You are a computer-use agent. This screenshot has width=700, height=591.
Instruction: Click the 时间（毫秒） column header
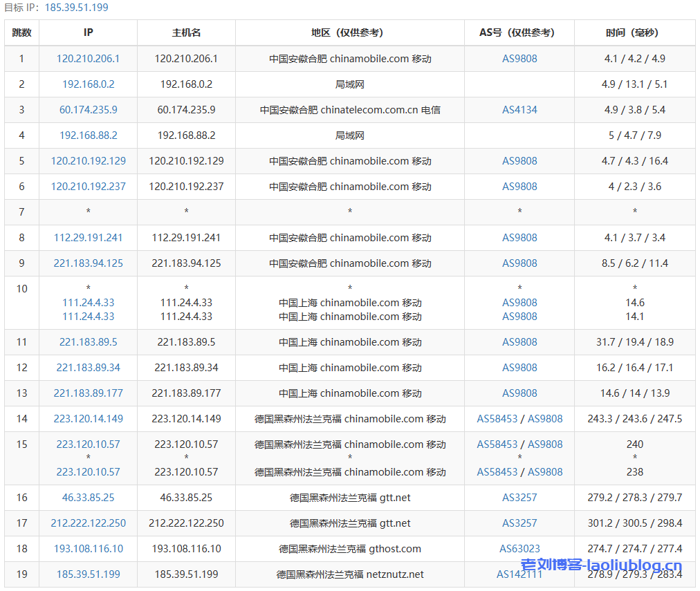coord(634,32)
